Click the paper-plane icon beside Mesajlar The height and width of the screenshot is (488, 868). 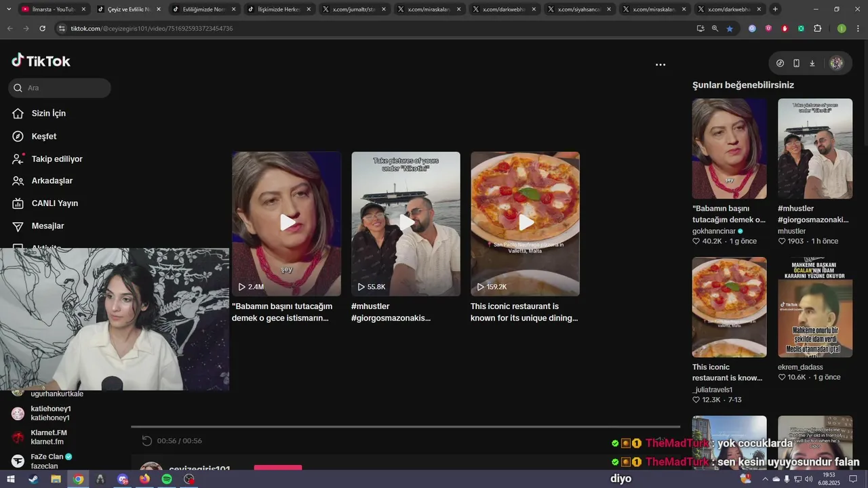[x=18, y=226]
